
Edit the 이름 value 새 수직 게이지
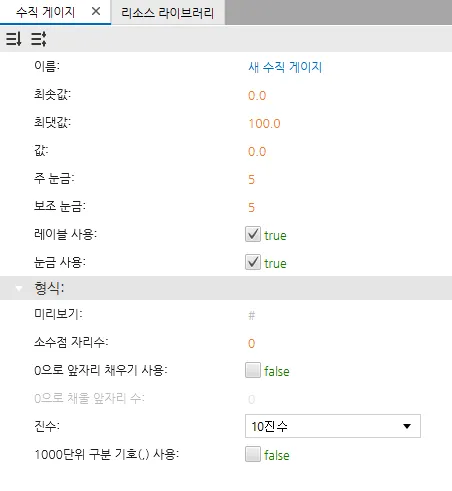pyautogui.click(x=285, y=67)
